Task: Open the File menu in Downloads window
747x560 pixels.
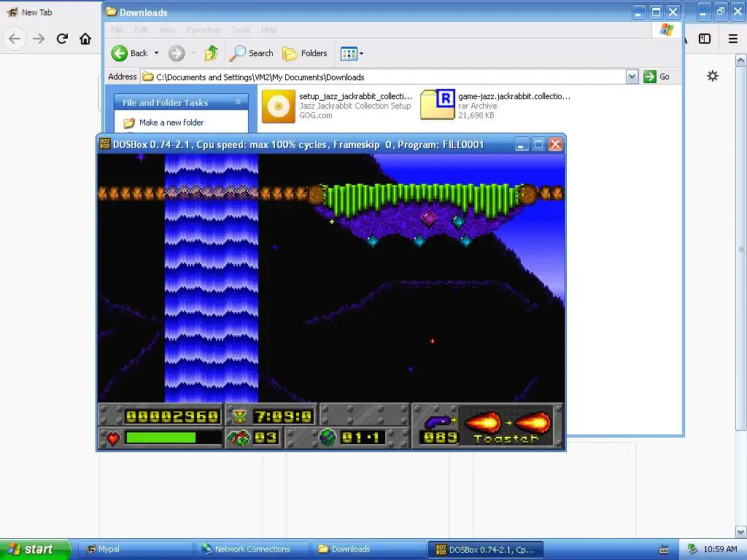Action: [117, 30]
